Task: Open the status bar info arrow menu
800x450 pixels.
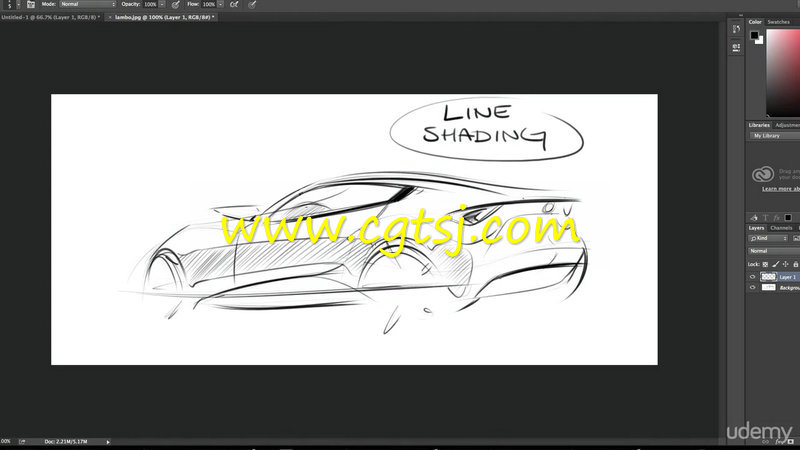Action: click(x=108, y=442)
